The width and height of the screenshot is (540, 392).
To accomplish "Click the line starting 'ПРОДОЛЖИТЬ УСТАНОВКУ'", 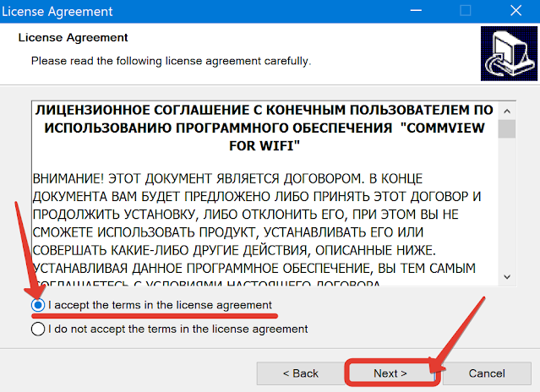I will point(246,215).
